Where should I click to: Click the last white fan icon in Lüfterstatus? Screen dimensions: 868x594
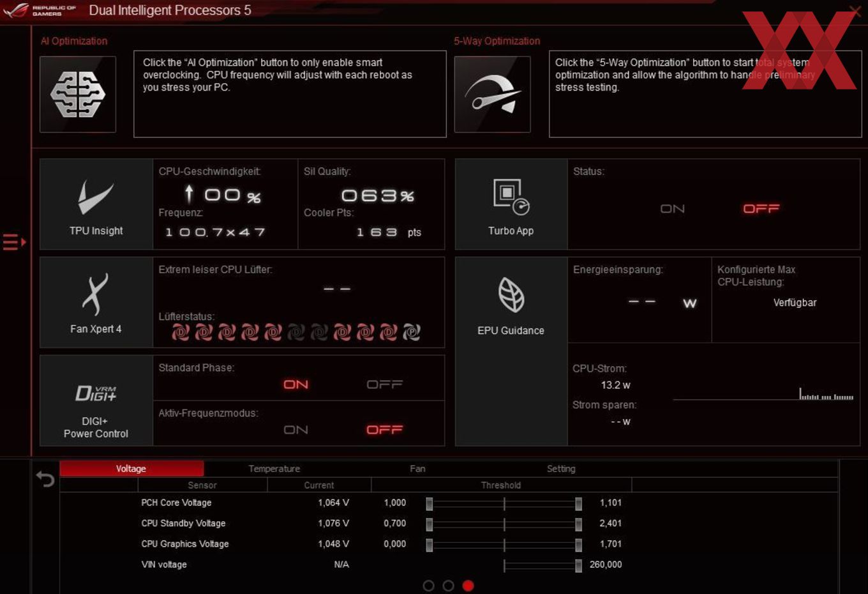click(412, 332)
